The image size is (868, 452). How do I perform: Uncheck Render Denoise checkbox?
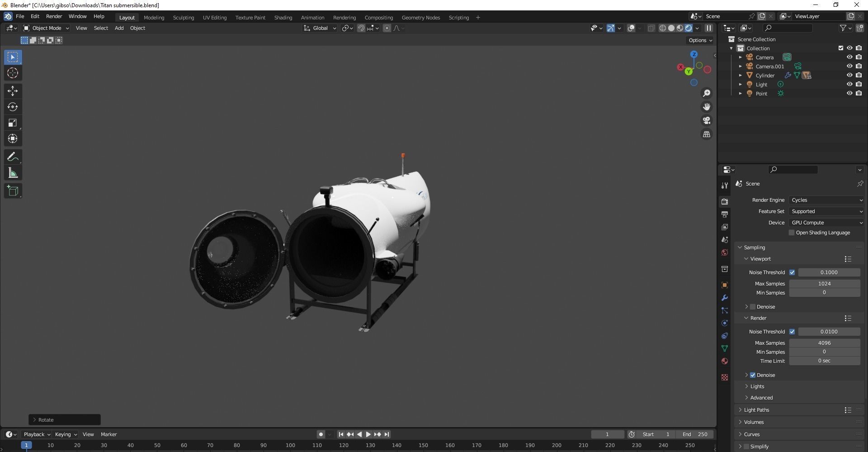tap(753, 375)
